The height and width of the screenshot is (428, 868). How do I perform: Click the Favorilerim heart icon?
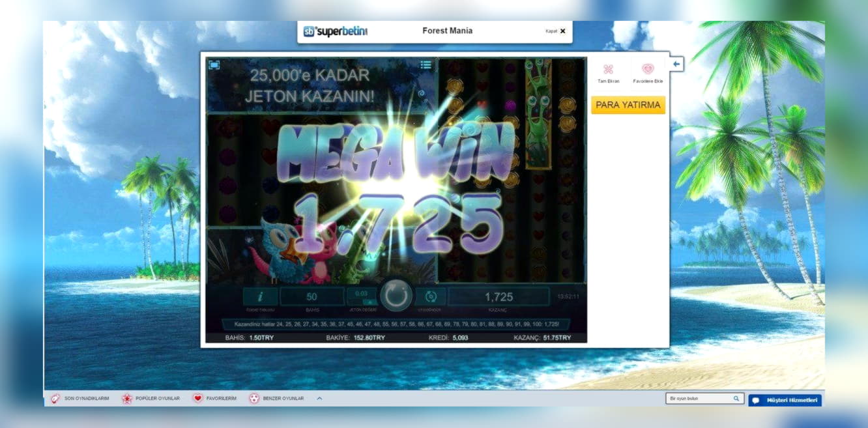[197, 398]
